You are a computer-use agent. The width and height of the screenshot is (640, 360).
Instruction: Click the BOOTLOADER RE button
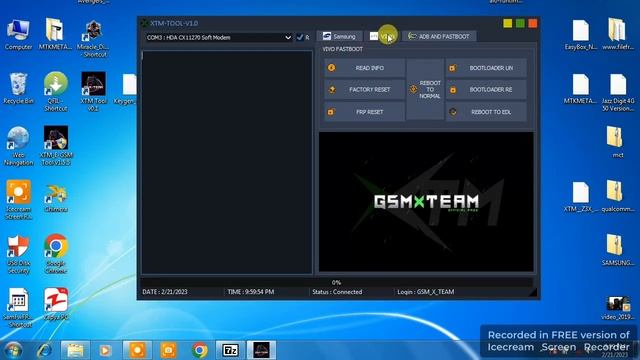pyautogui.click(x=486, y=89)
